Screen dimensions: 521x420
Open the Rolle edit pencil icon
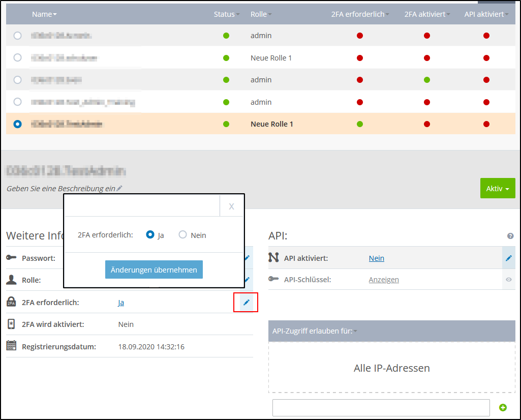tap(246, 280)
